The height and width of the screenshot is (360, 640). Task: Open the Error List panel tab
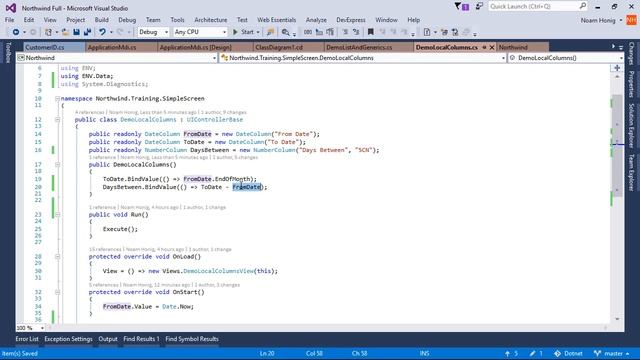click(x=27, y=339)
